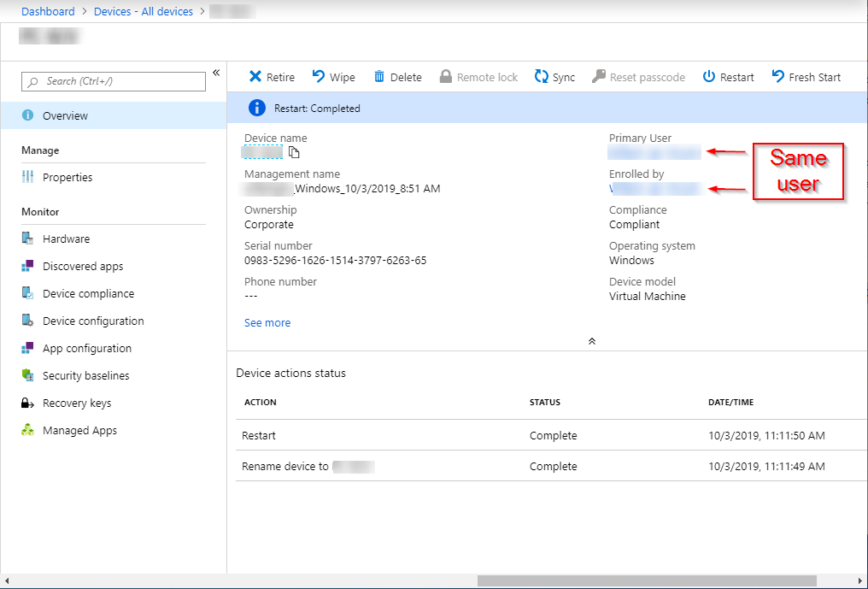This screenshot has height=589, width=868.
Task: Click the Wipe device icon
Action: [x=319, y=77]
